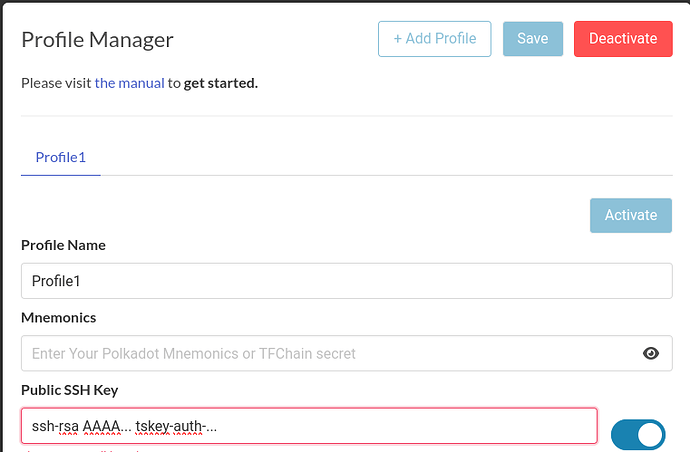
Task: Click the white knob on SSH toggle
Action: tap(650, 435)
